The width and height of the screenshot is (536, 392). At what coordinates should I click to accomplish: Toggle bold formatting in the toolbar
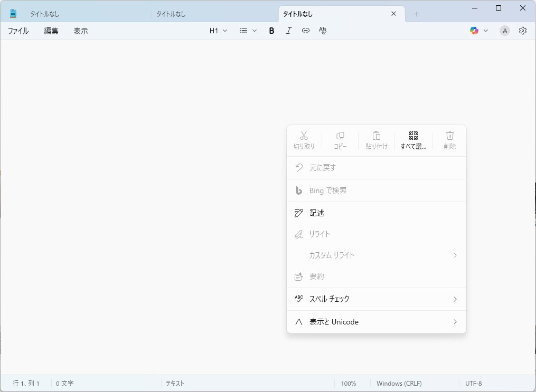[x=271, y=31]
